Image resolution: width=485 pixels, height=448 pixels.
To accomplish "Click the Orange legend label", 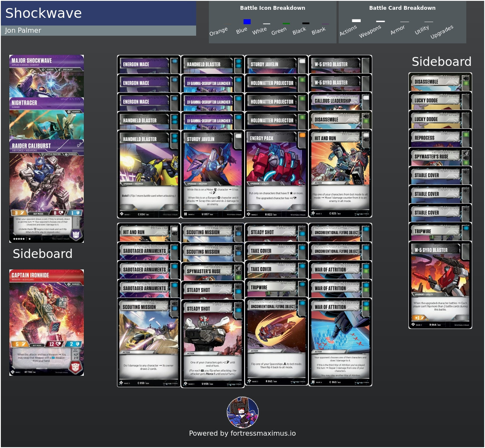I will (x=218, y=31).
